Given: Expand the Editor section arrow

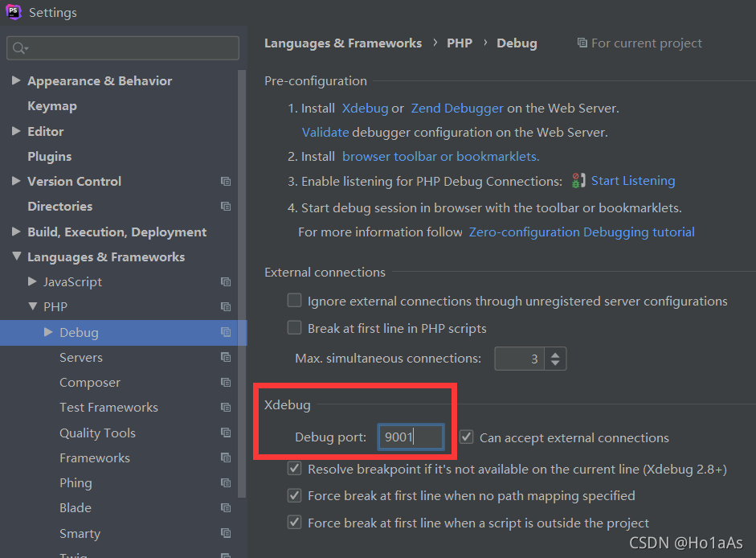Looking at the screenshot, I should 16,131.
